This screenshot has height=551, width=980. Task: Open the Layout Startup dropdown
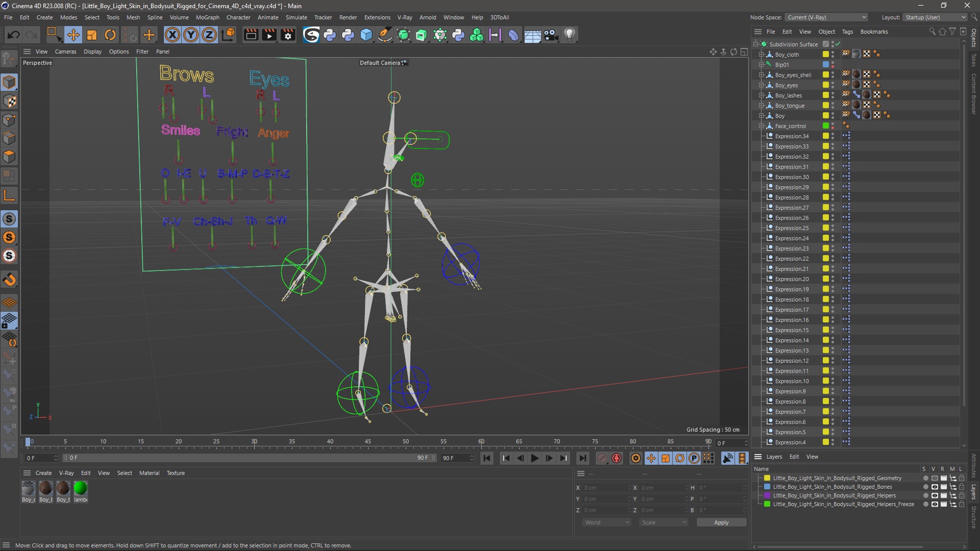(x=935, y=17)
